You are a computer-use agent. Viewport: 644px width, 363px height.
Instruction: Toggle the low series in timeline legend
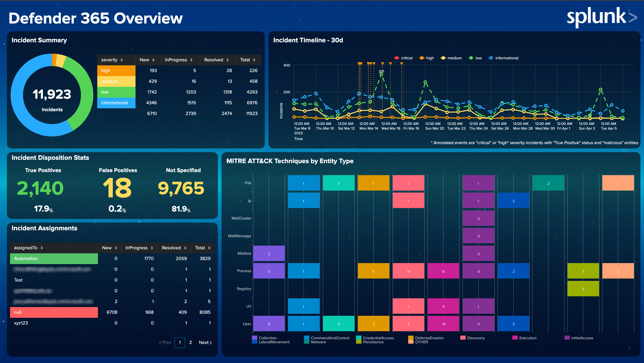point(475,58)
